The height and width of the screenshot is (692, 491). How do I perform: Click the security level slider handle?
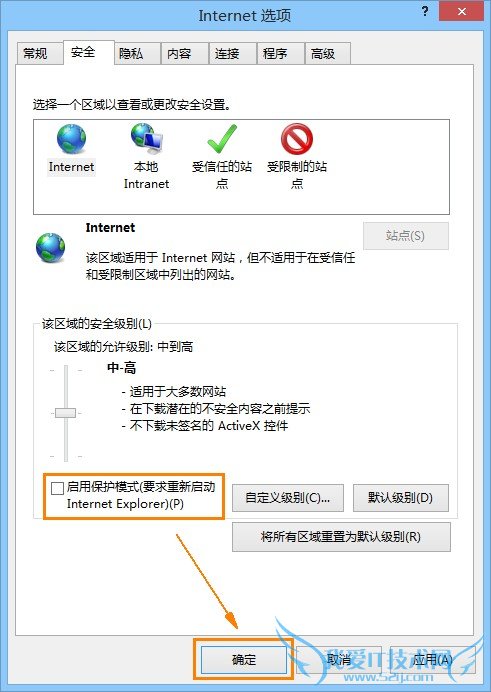(65, 413)
